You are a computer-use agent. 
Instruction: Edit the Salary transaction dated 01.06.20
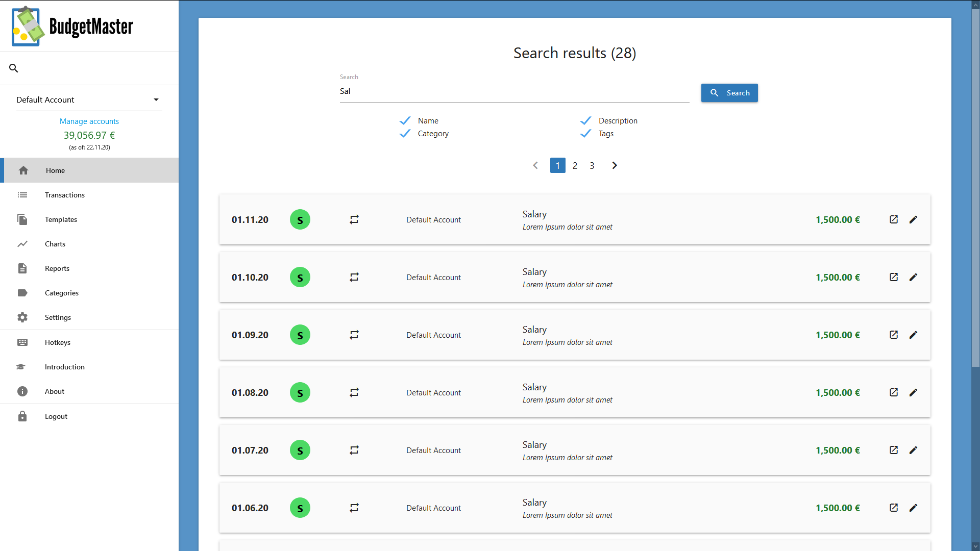click(x=913, y=508)
